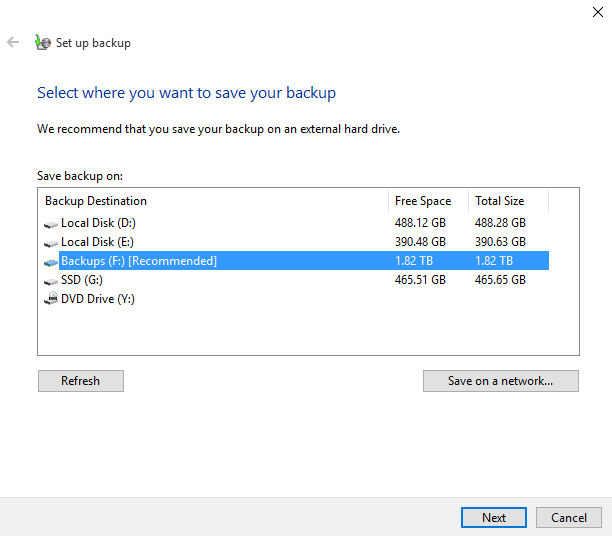Close the backup dialog window
The width and height of the screenshot is (612, 536).
(596, 12)
